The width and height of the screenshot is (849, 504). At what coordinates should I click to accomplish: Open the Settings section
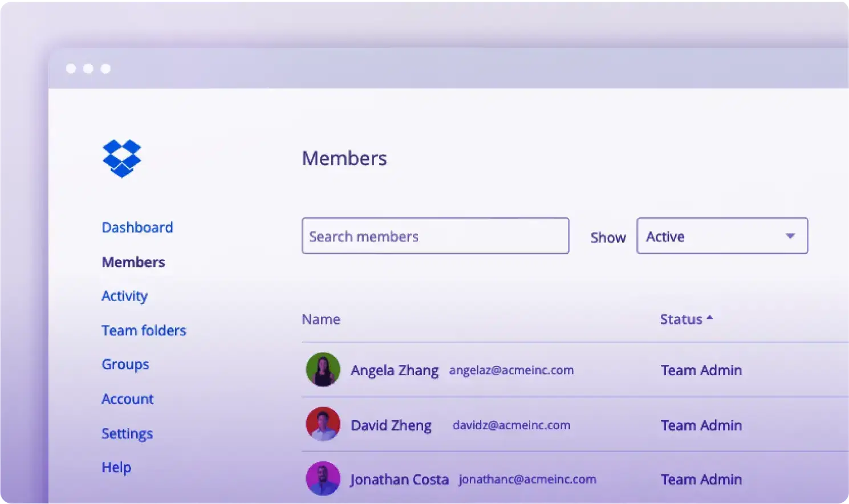(x=127, y=433)
